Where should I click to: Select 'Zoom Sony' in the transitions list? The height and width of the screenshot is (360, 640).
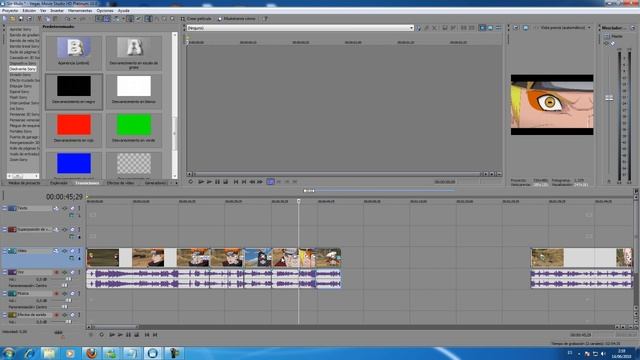pyautogui.click(x=18, y=160)
